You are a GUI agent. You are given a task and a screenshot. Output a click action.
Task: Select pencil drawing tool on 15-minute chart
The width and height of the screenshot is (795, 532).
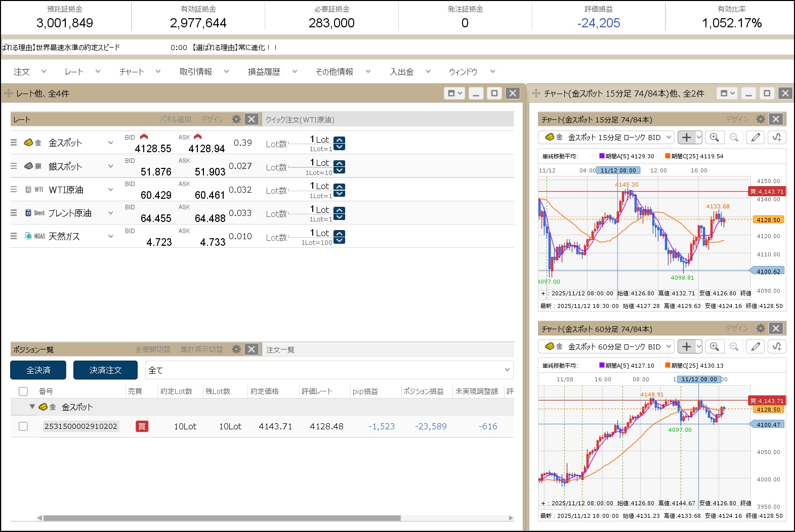click(755, 137)
